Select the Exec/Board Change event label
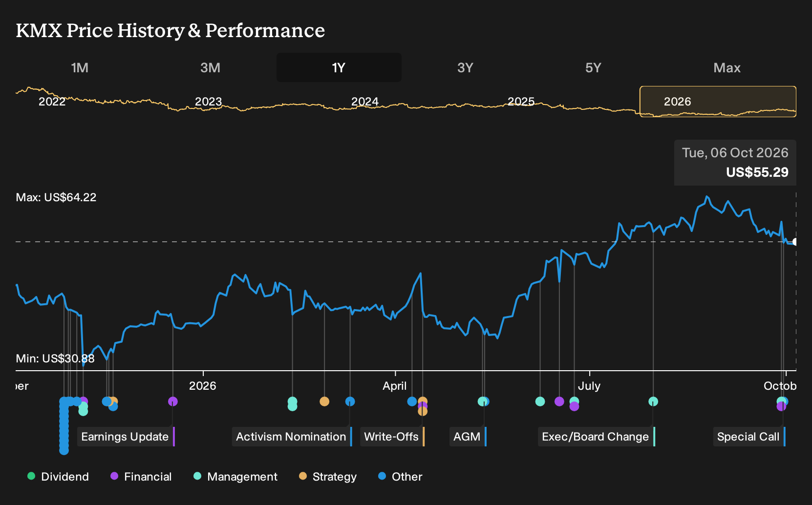 click(x=596, y=437)
